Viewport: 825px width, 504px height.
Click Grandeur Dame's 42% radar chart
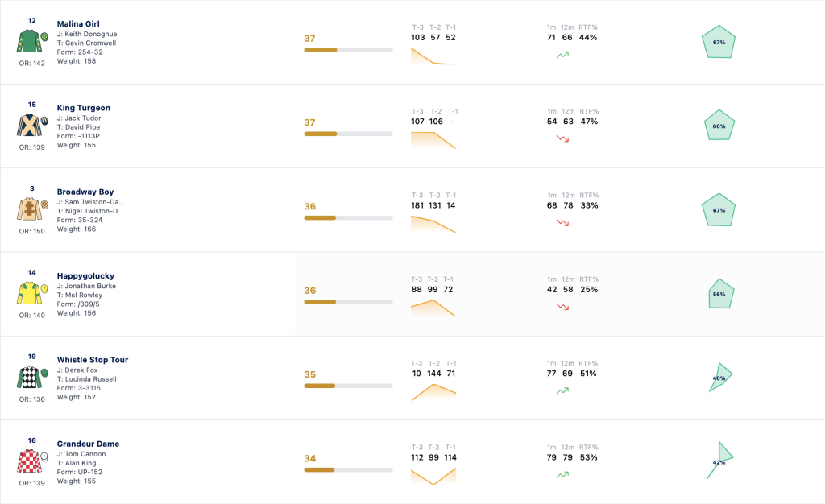click(719, 461)
